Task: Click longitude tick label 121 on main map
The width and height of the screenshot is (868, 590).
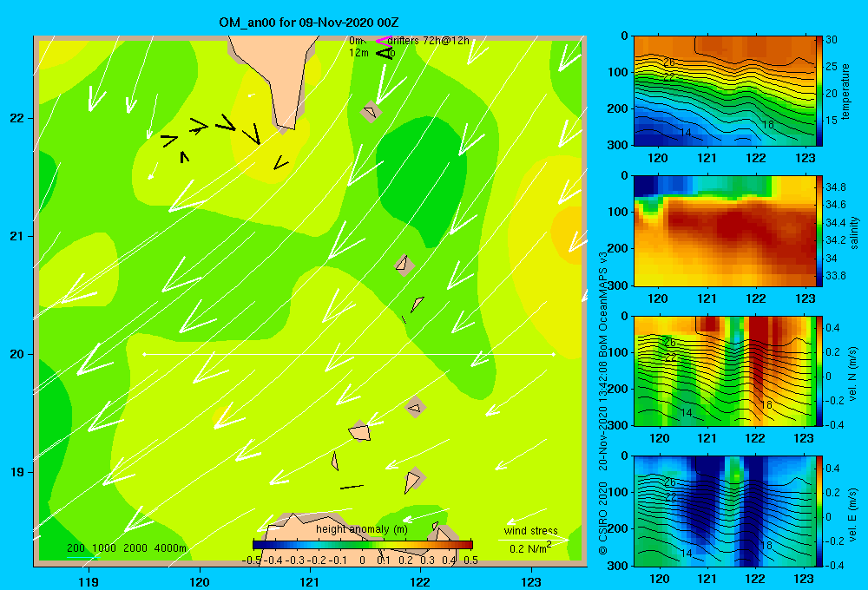Action: 310,581
